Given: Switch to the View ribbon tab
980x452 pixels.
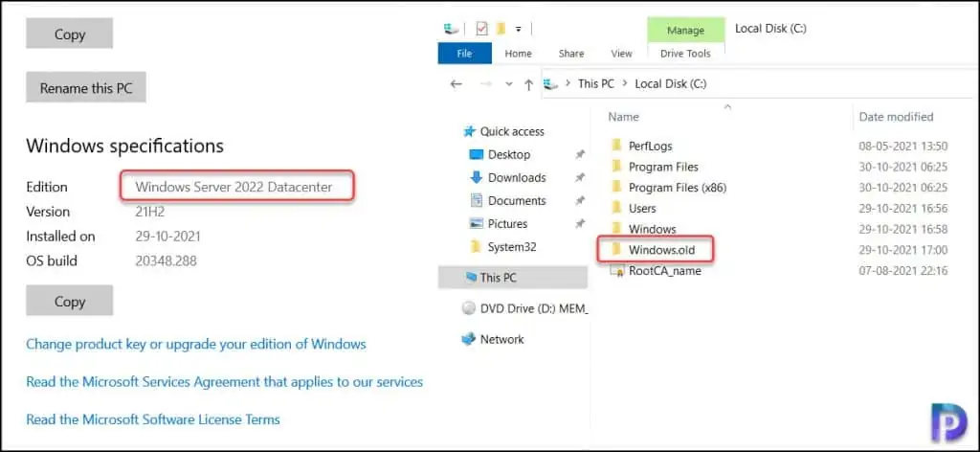Looking at the screenshot, I should (x=621, y=54).
